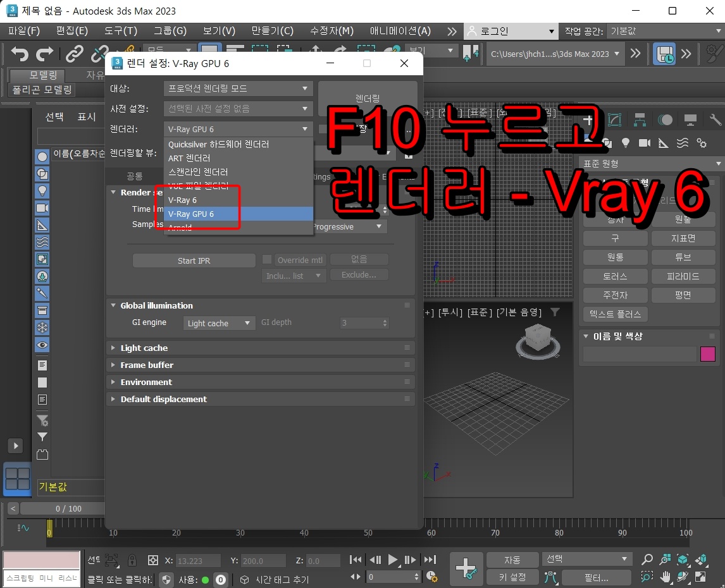Click the Play animation button
The height and width of the screenshot is (588, 725).
[x=393, y=560]
